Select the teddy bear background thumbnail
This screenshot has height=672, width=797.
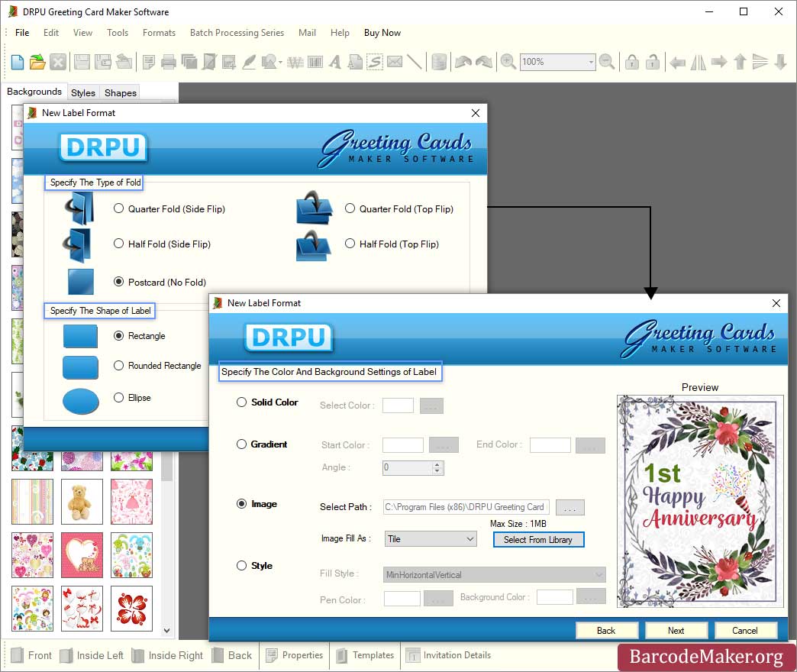click(x=82, y=502)
